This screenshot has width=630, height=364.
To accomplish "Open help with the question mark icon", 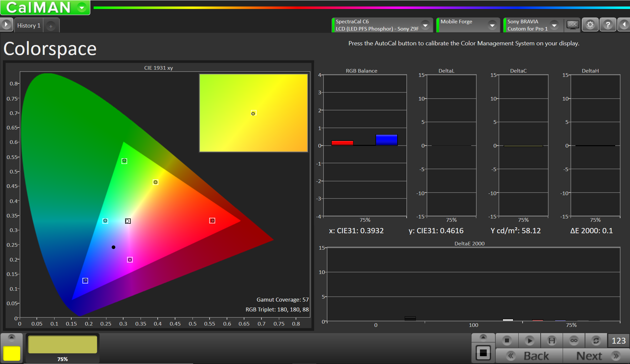I will pos(608,25).
